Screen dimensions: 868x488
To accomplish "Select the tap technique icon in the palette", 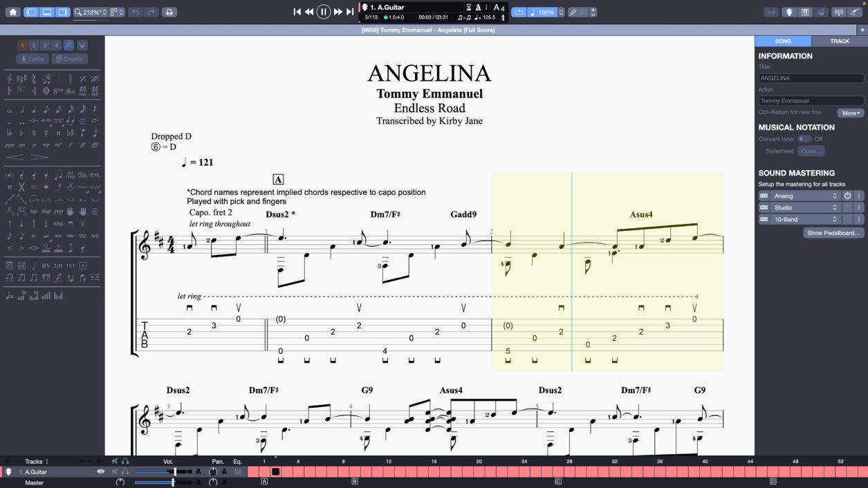I will point(34,212).
